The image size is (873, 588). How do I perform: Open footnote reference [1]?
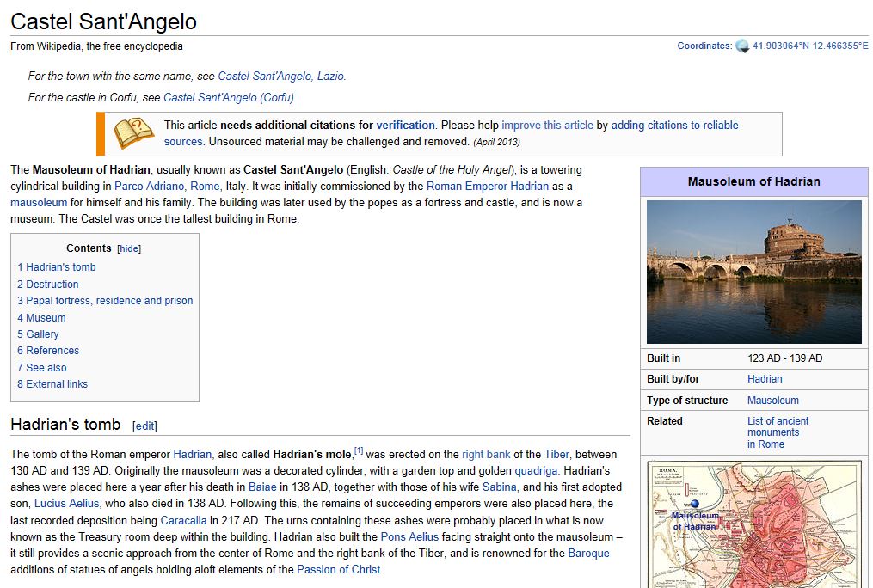coord(359,450)
